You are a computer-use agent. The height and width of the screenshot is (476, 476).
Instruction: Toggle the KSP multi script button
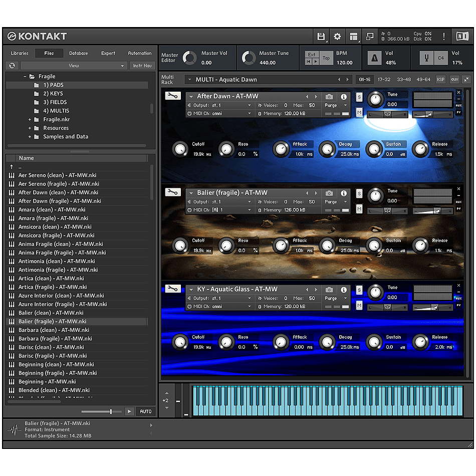click(x=440, y=80)
